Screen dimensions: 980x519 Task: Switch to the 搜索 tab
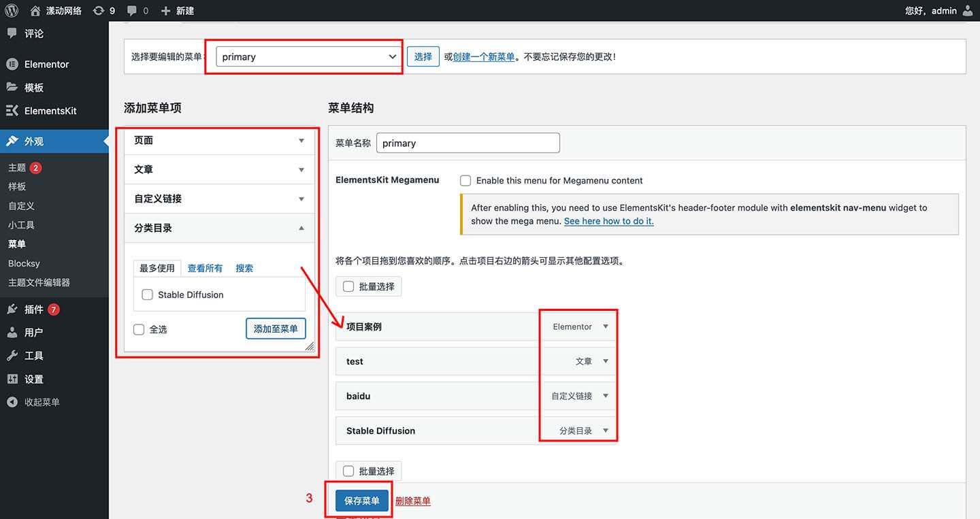point(244,268)
